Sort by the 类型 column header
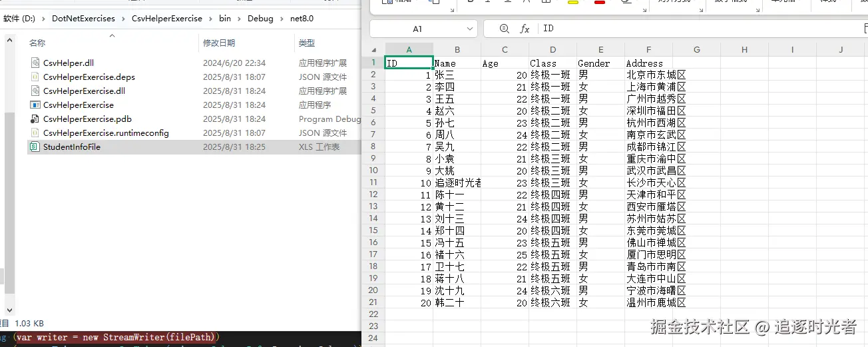868x347 pixels. click(x=307, y=43)
